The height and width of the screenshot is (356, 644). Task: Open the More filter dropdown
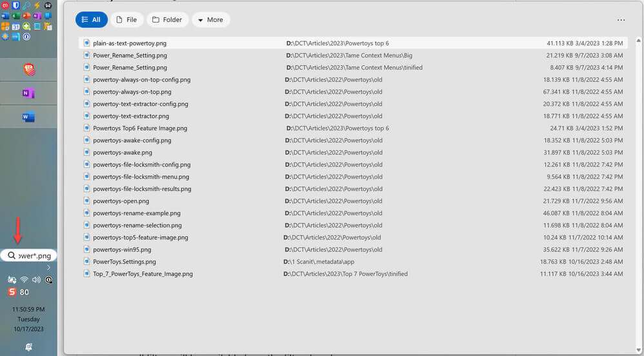pos(211,20)
